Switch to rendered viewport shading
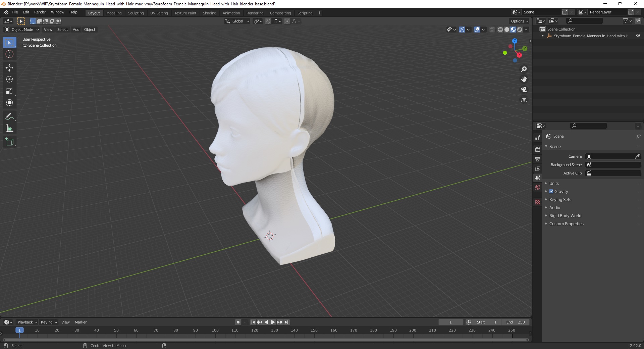 point(520,30)
